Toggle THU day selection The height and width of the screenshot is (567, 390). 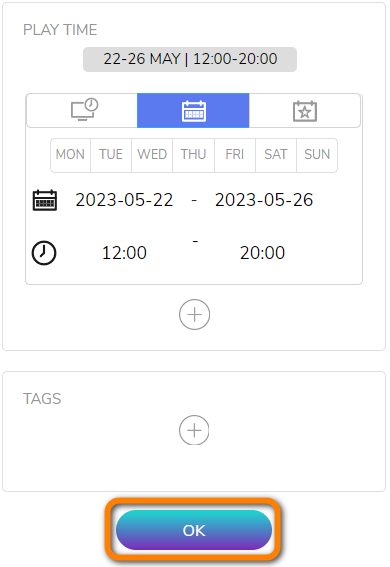tap(193, 155)
